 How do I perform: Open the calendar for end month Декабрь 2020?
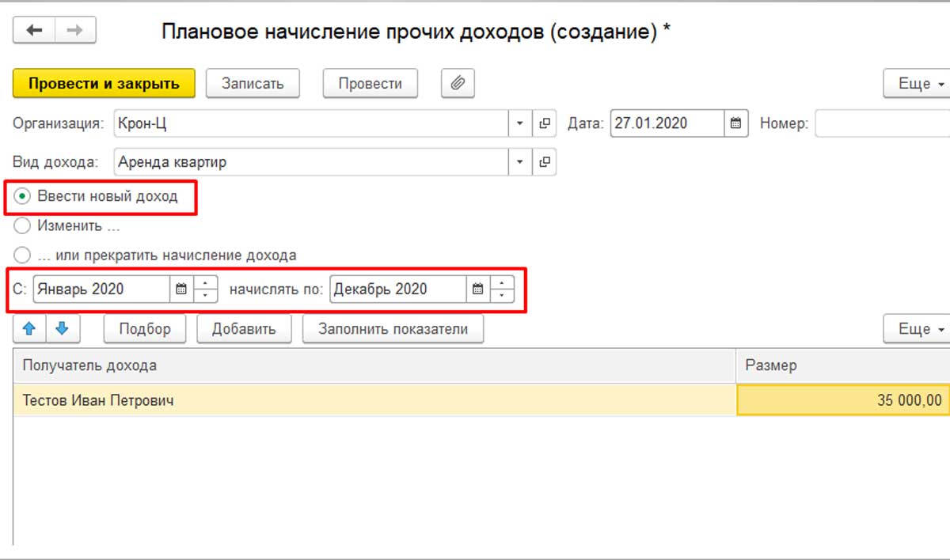pos(477,289)
